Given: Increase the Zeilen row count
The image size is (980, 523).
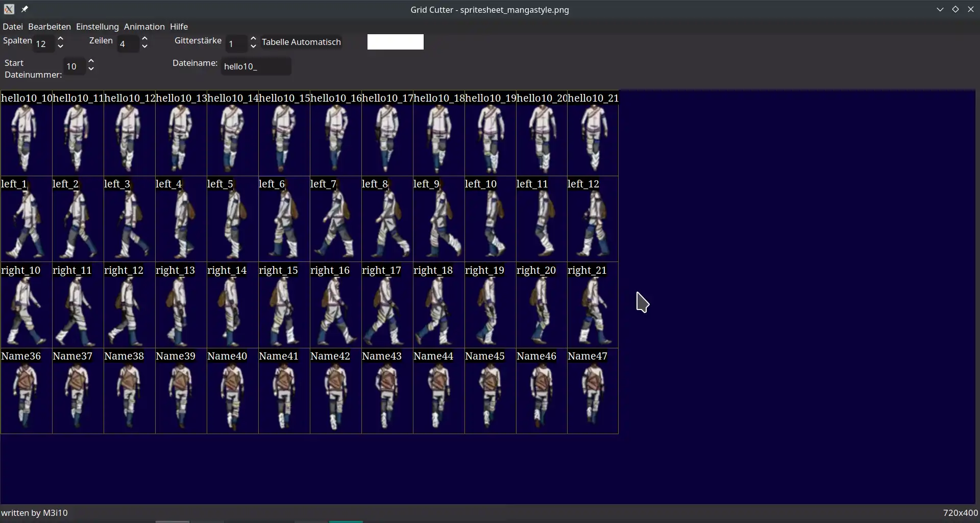Looking at the screenshot, I should 144,39.
